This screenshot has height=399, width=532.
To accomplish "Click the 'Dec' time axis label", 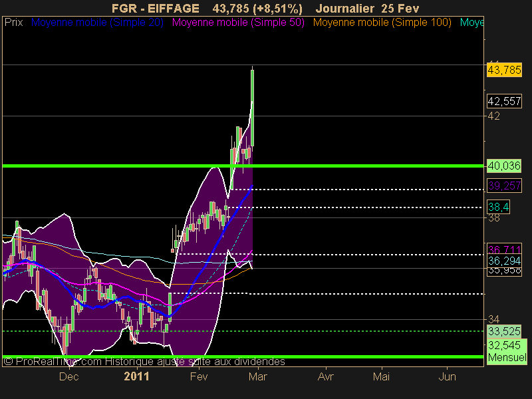I will (x=69, y=376).
